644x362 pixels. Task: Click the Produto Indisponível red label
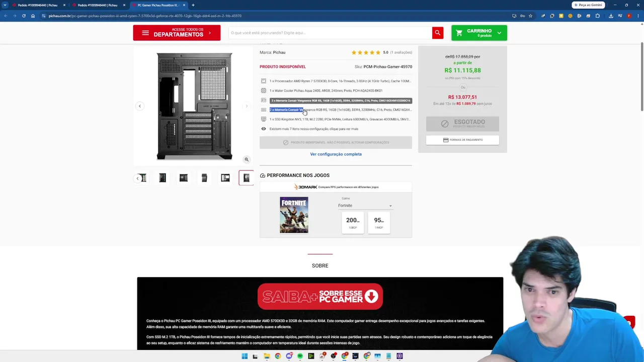(x=283, y=66)
